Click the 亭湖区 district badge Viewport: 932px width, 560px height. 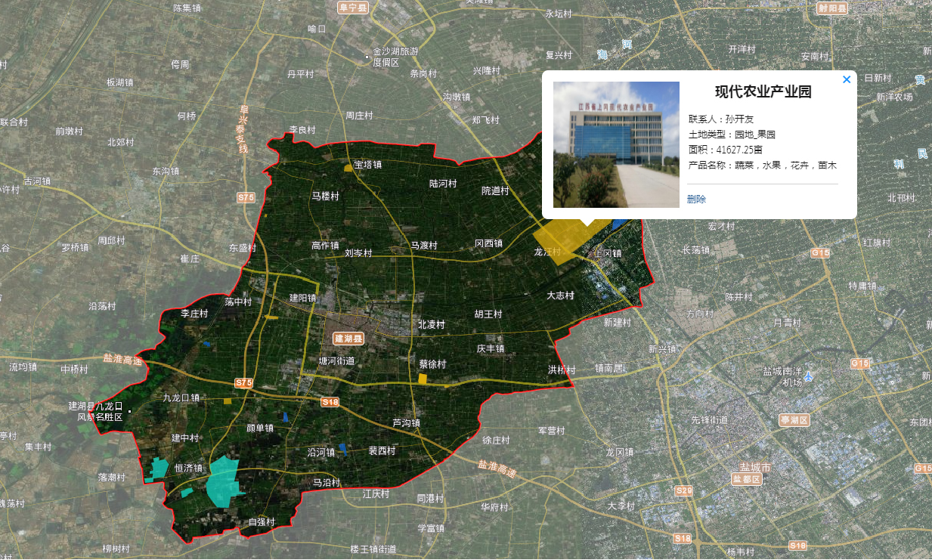pyautogui.click(x=794, y=419)
